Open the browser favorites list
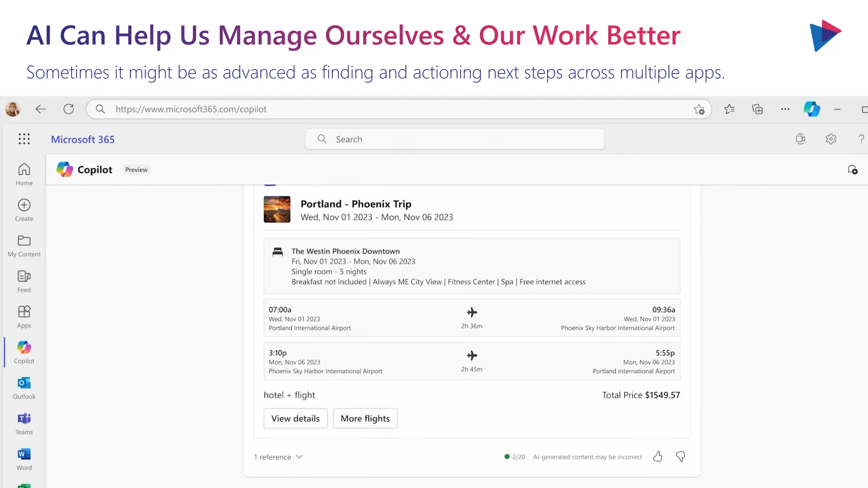Screen dimensions: 868x488 [x=729, y=109]
